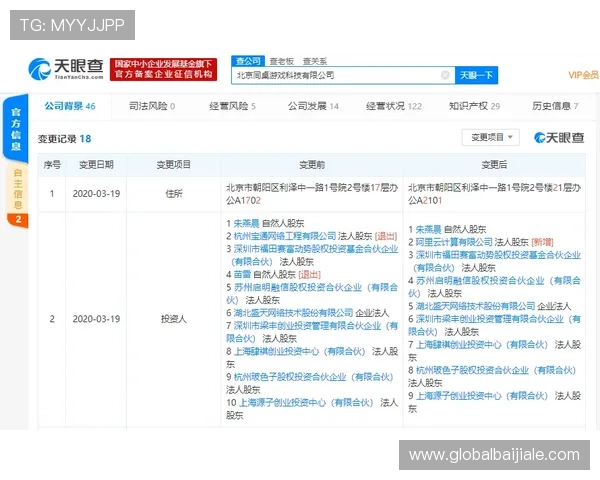Click the 新增 tag beside 阿里云计算有限公司

543,242
